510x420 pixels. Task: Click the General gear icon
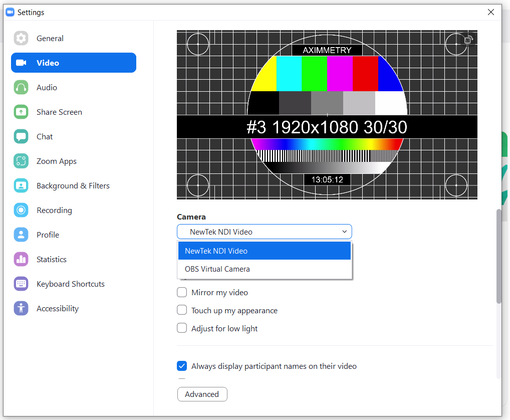pos(21,39)
